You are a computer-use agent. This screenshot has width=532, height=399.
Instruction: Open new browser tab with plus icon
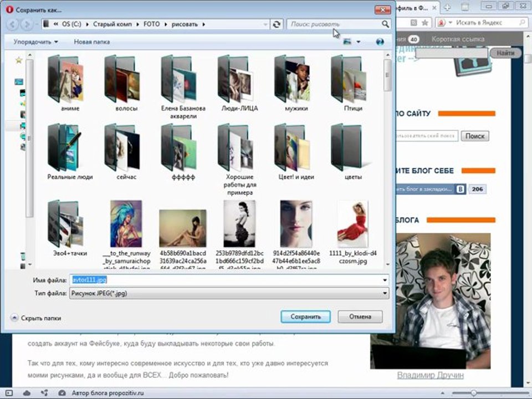(x=447, y=7)
